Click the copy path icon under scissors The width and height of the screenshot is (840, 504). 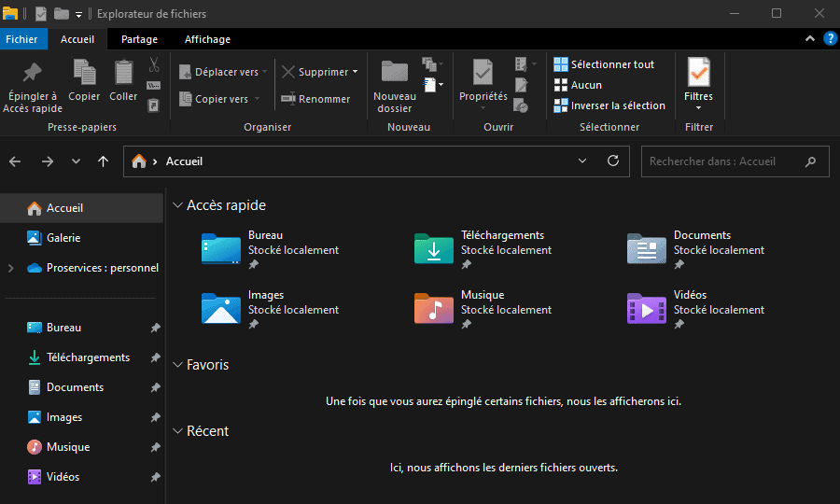coord(154,85)
